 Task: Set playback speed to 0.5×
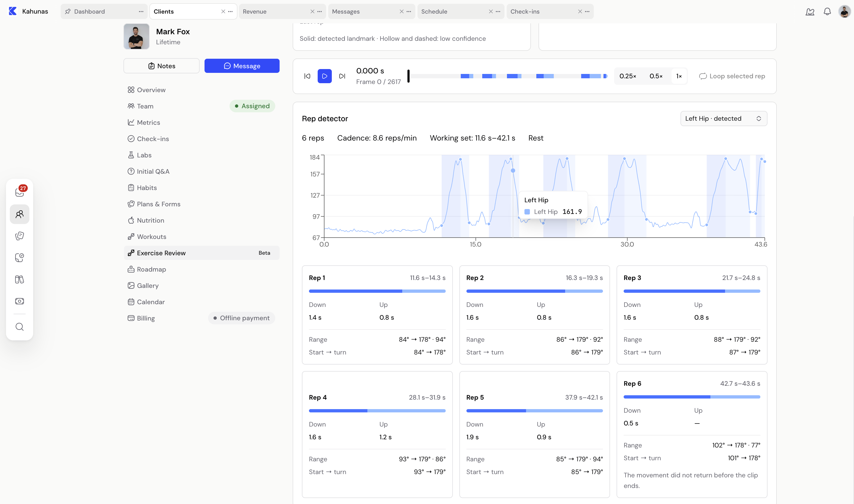point(656,76)
